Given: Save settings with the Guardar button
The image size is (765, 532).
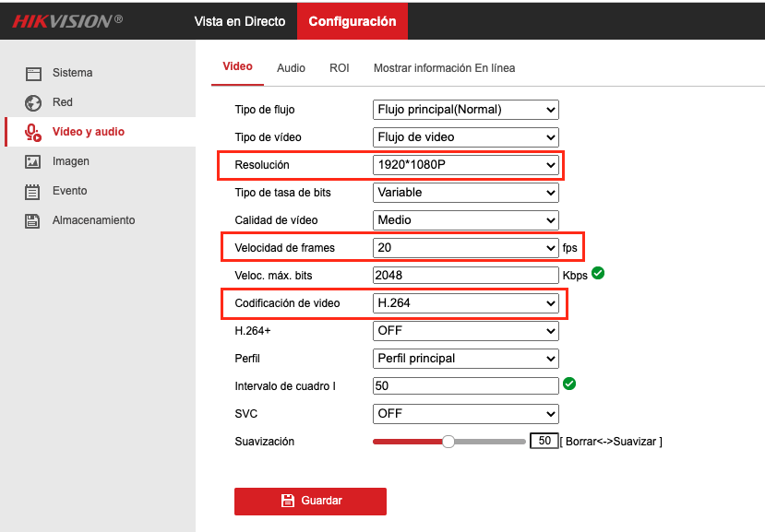Looking at the screenshot, I should 310,502.
